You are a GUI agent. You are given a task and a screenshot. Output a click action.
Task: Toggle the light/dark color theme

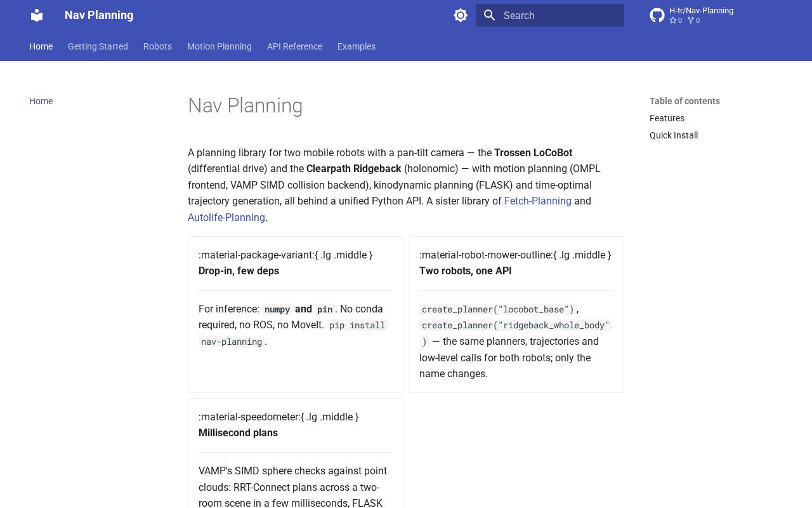click(x=461, y=15)
